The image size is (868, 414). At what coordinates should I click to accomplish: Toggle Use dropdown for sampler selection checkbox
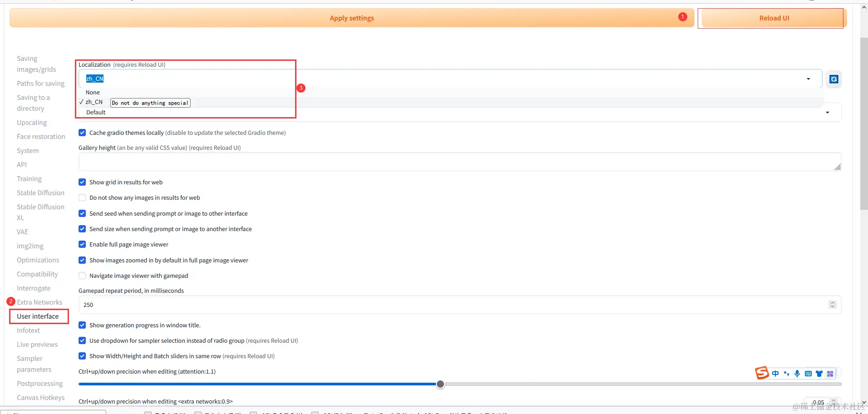[x=82, y=340]
